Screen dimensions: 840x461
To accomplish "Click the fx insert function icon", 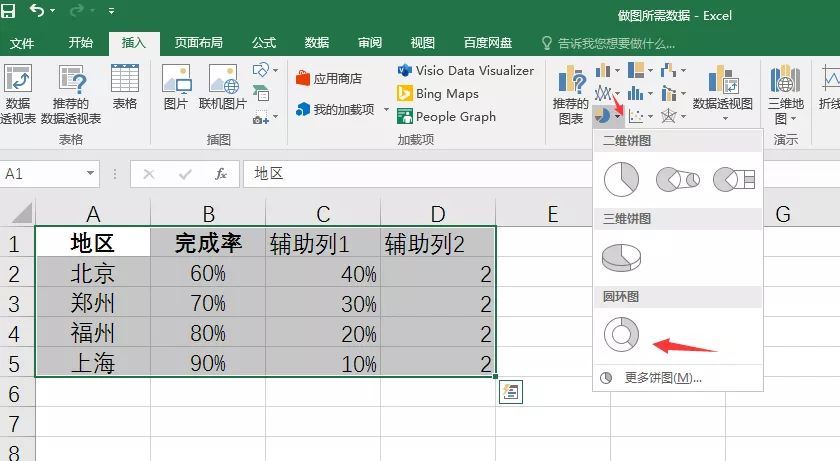I will click(221, 173).
